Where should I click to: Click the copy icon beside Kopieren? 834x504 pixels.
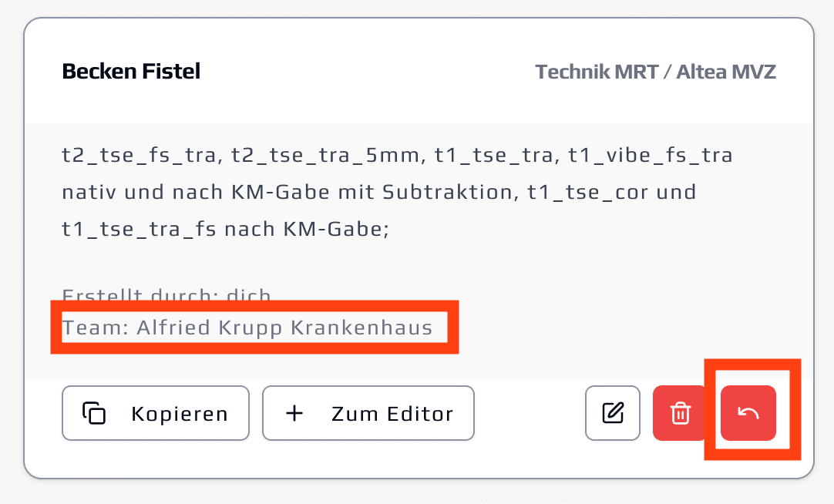pyautogui.click(x=94, y=413)
